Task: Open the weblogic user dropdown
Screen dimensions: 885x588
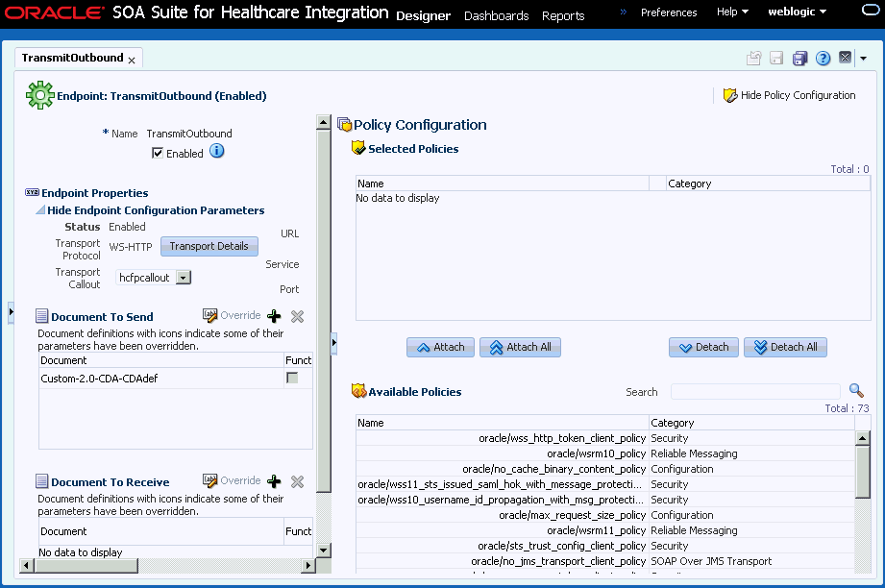Action: tap(797, 12)
